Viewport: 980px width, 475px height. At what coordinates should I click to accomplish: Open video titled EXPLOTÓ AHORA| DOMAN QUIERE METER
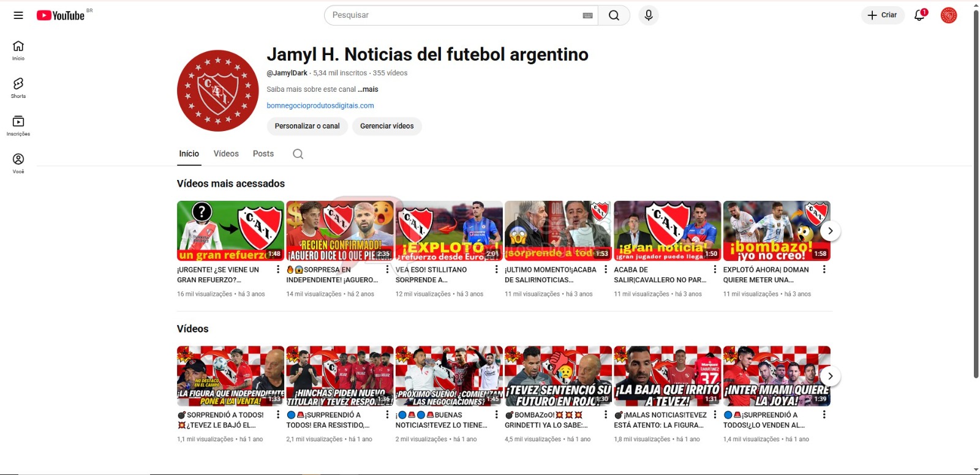766,275
